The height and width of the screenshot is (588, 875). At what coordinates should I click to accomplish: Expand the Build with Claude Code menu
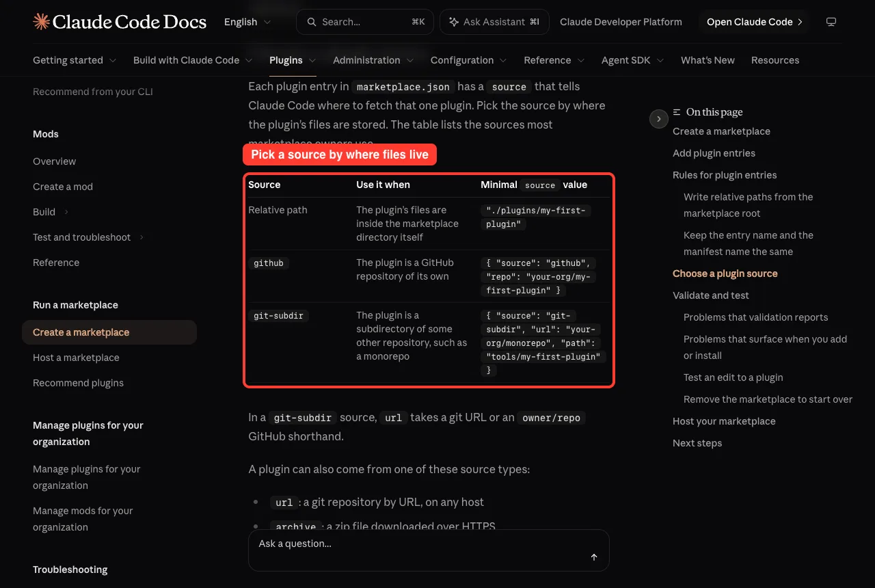pos(193,60)
